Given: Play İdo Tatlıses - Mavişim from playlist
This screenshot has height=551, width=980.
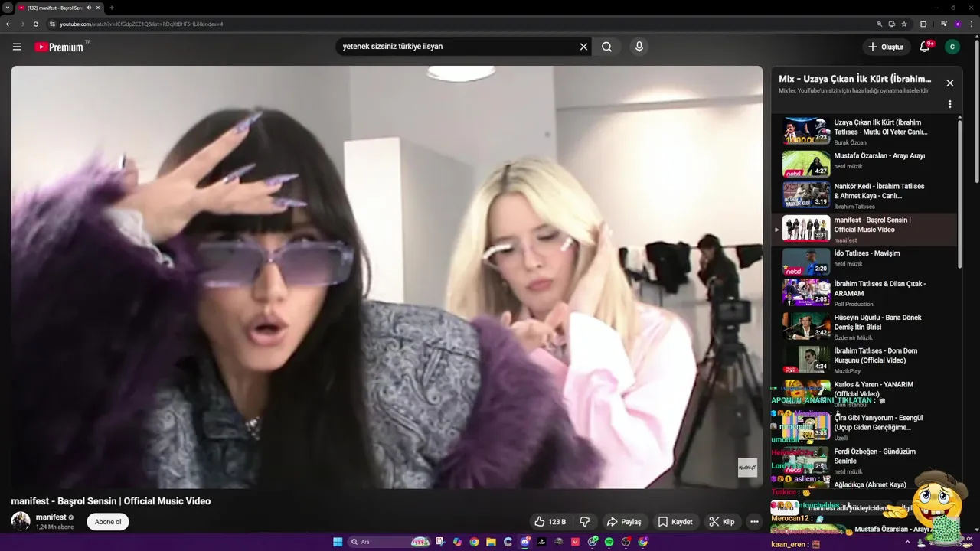Looking at the screenshot, I should coord(865,262).
